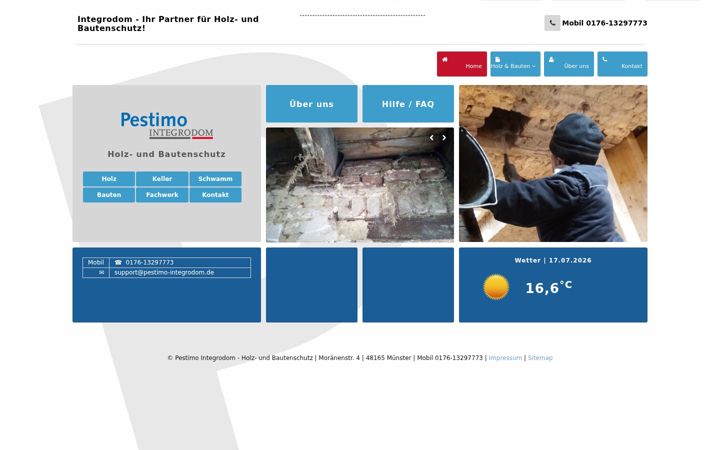Click the 16,6°C temperature reading
720x450 pixels.
pyautogui.click(x=549, y=287)
